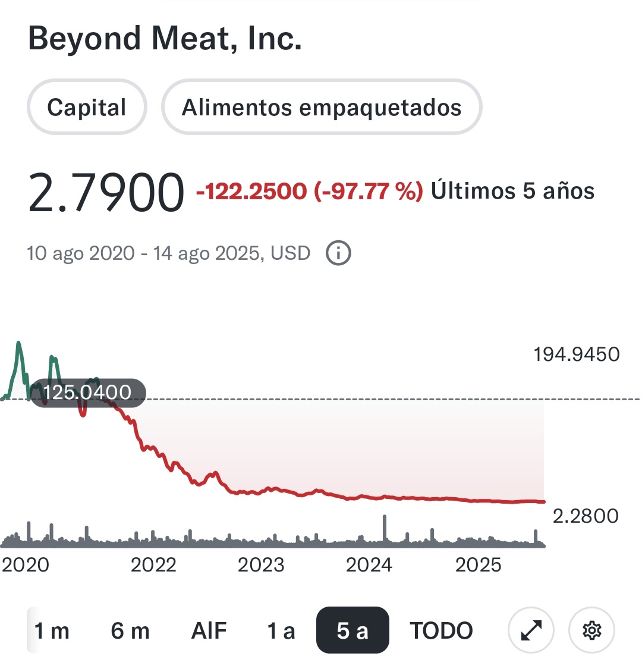Click the 125.0400 price marker label

point(88,392)
